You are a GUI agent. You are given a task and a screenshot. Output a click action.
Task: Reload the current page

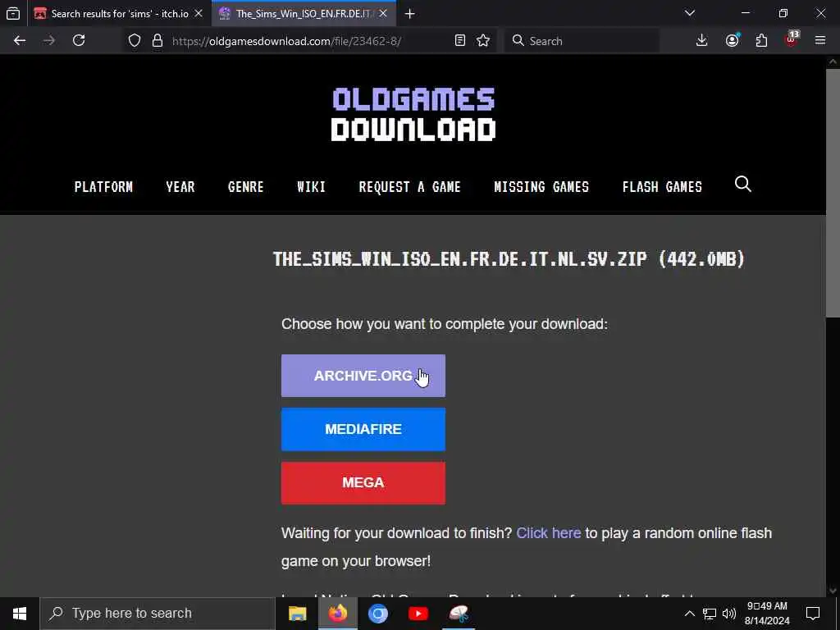coord(79,41)
